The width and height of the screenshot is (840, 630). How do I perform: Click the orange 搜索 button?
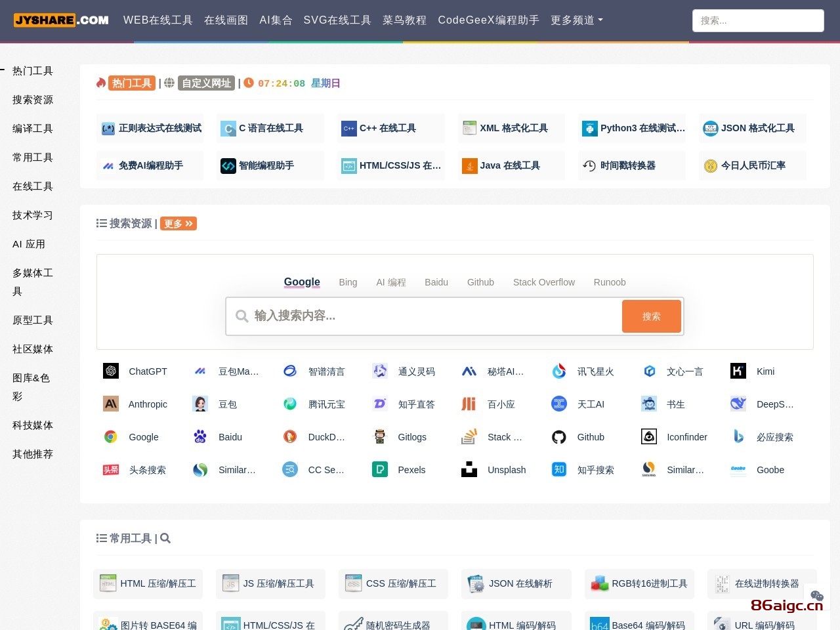click(652, 316)
